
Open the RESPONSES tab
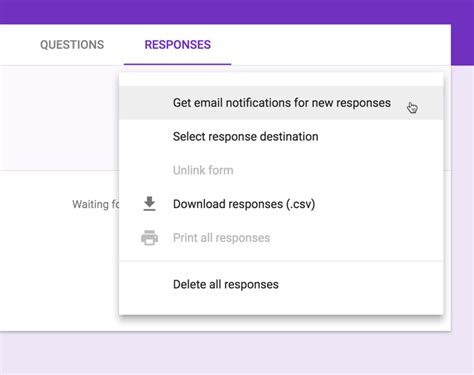177,45
